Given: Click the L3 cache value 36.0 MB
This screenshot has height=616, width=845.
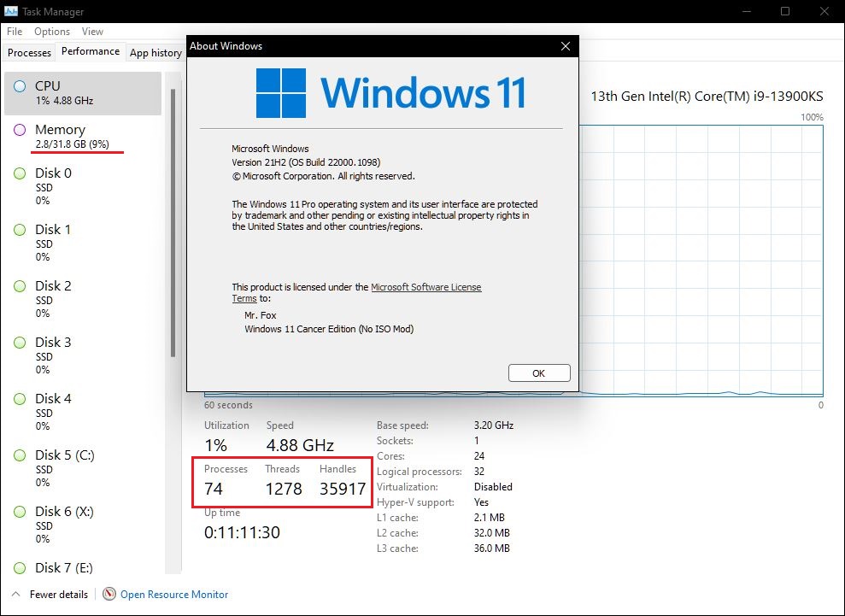Looking at the screenshot, I should pyautogui.click(x=491, y=549).
